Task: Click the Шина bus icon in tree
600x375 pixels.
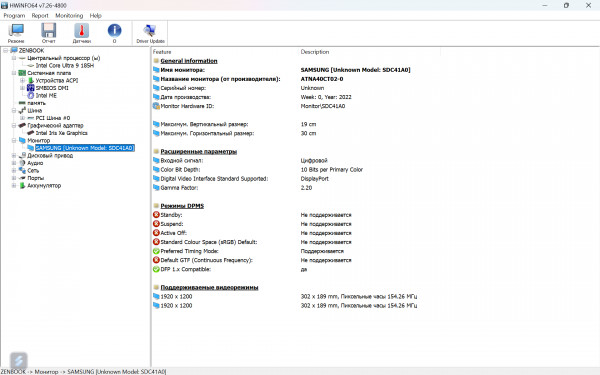Action: pyautogui.click(x=22, y=111)
